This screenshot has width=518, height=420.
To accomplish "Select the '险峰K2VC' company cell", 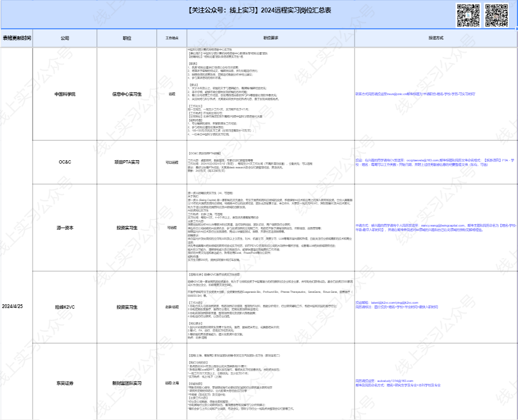I will click(65, 307).
